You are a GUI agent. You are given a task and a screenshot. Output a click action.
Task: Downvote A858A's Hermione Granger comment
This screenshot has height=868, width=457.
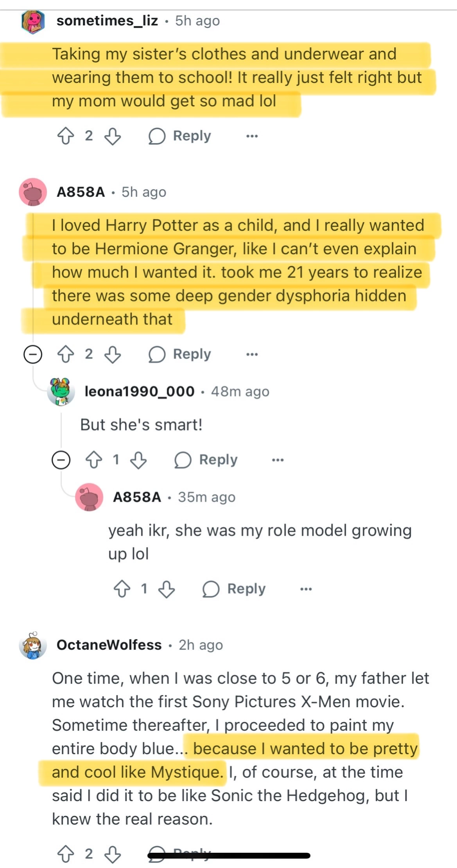click(113, 354)
